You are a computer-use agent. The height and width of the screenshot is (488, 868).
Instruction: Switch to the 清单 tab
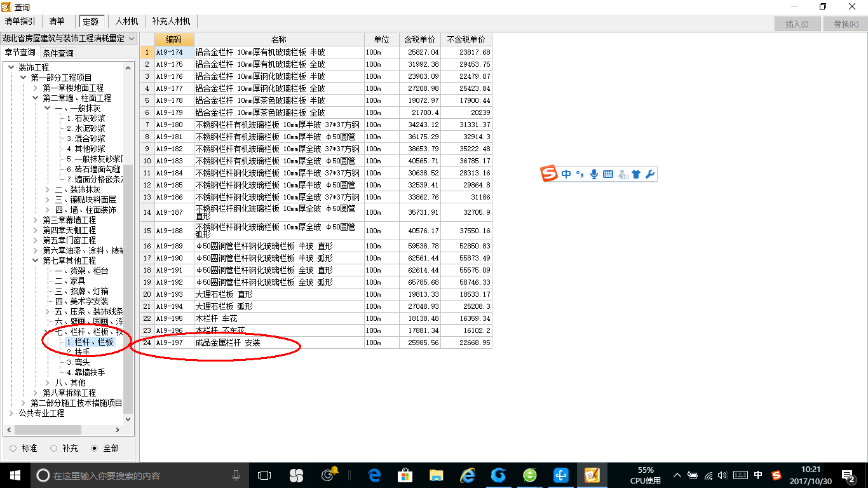57,21
